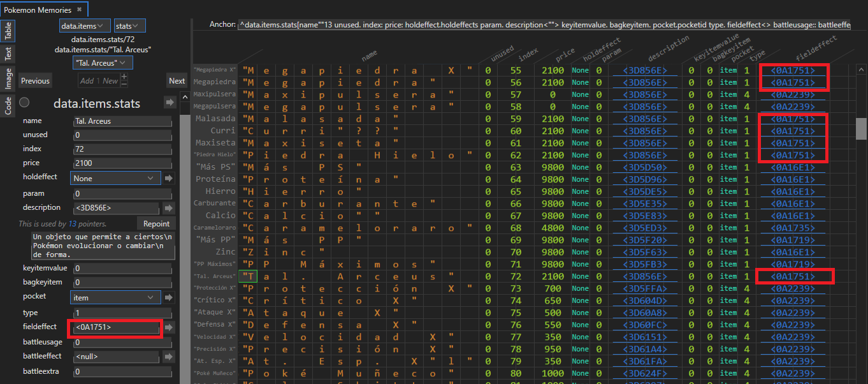This screenshot has height=384, width=868.
Task: Close the Pokemon Memories tab
Action: click(79, 10)
